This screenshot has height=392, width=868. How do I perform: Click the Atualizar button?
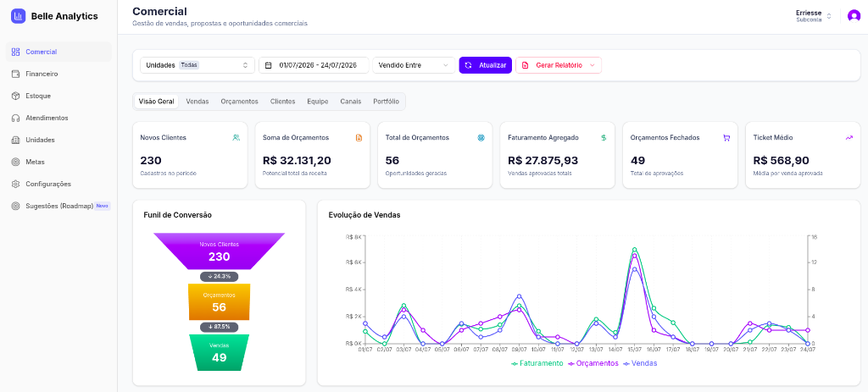[486, 65]
